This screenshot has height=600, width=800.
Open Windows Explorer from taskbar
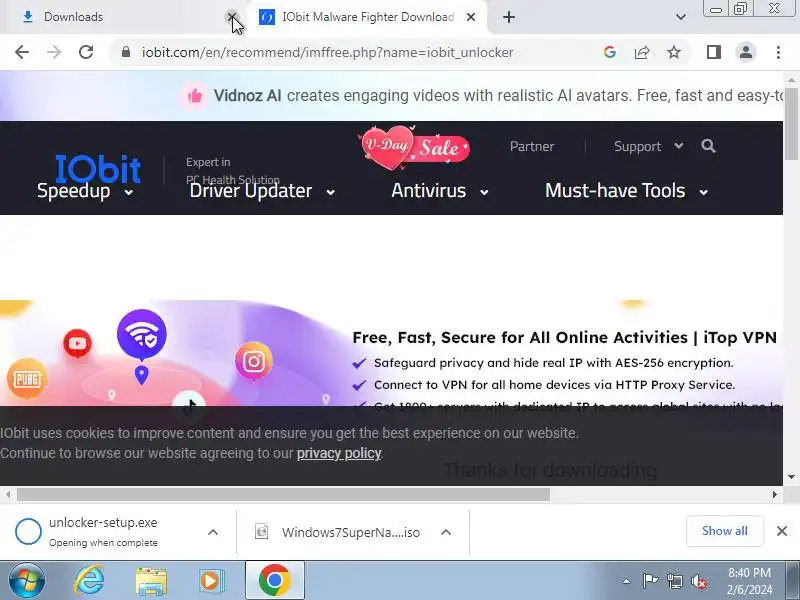[x=151, y=581]
